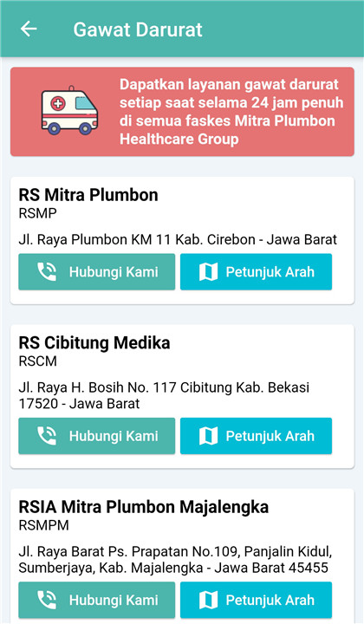Call RS Cibitung Medika via Hubungi Kami

(97, 436)
